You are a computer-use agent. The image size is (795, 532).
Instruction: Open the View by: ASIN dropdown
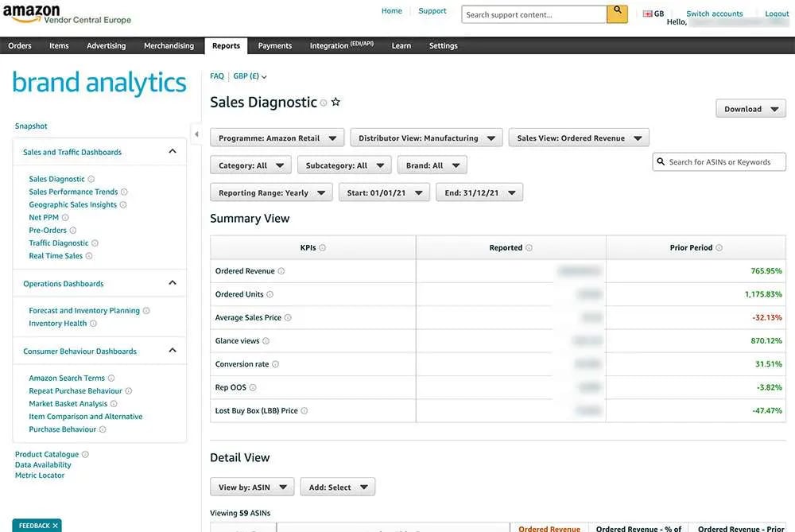(253, 487)
